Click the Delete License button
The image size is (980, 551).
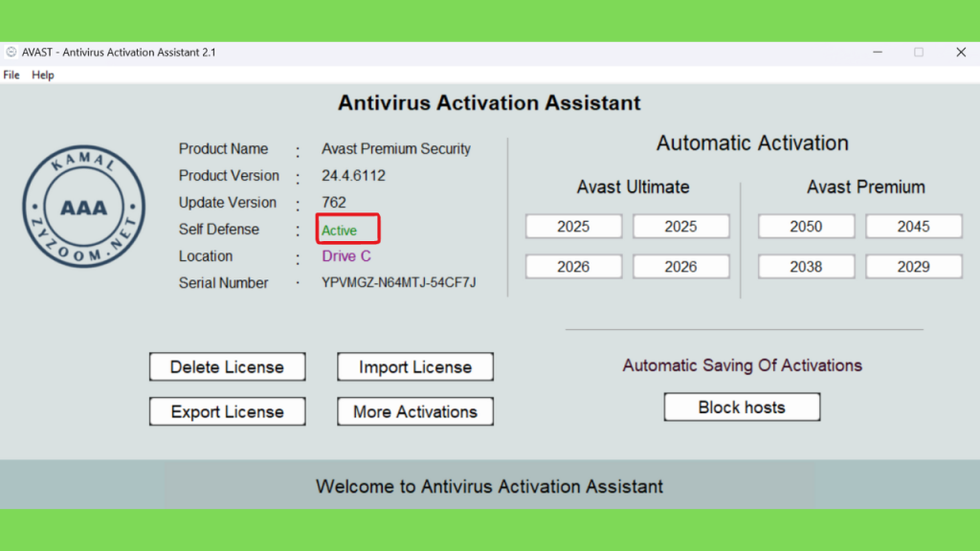coord(228,366)
